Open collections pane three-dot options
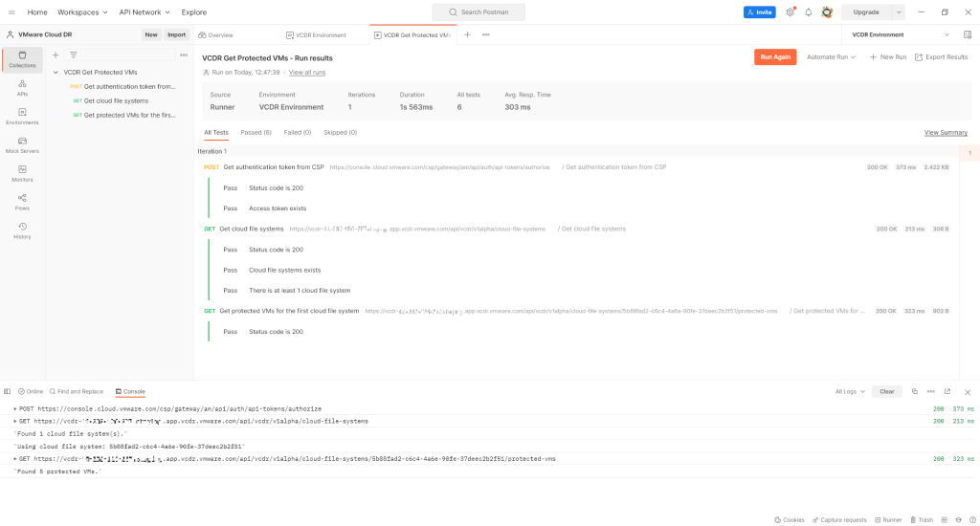980x526 pixels. click(x=184, y=55)
